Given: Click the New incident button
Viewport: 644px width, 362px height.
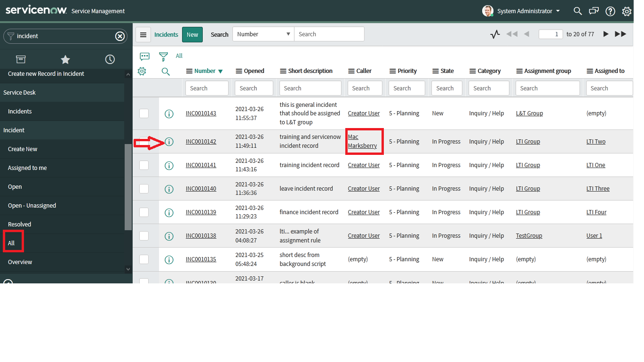Looking at the screenshot, I should pyautogui.click(x=192, y=34).
